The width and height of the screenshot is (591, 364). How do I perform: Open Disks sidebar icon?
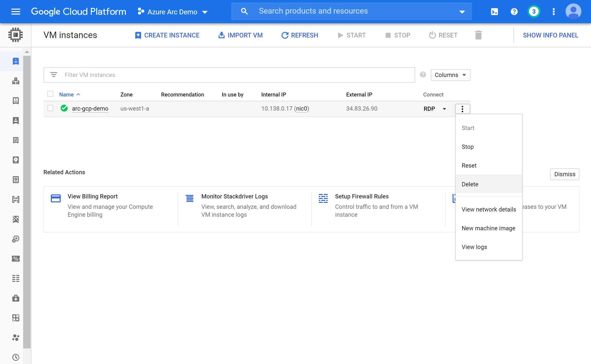click(16, 160)
